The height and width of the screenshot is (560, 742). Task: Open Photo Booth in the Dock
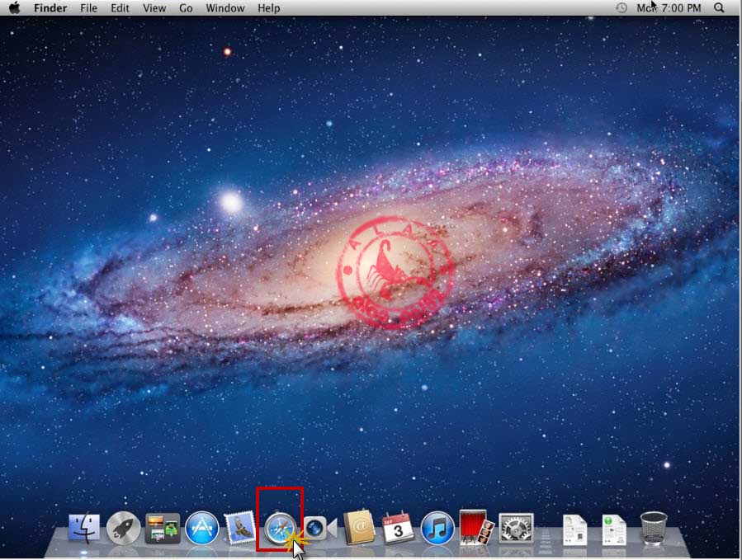476,527
